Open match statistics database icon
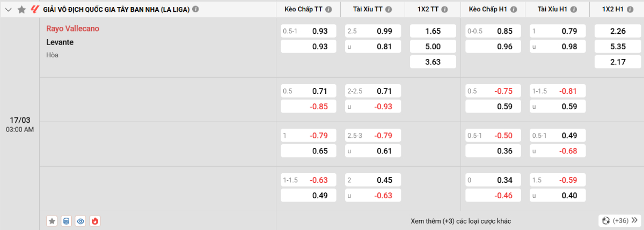Image resolution: width=644 pixels, height=230 pixels. [x=67, y=221]
